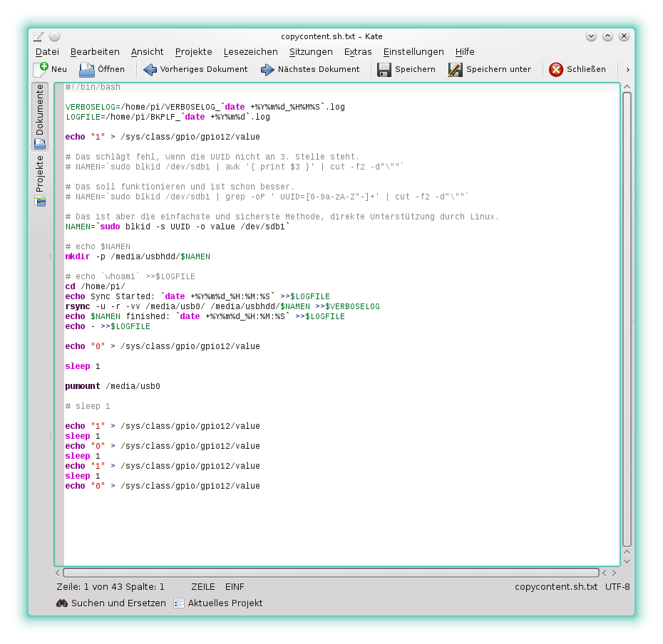This screenshot has height=644, width=663.
Task: Go to Vorheriges Dokument using the left arrow
Action: pos(150,69)
